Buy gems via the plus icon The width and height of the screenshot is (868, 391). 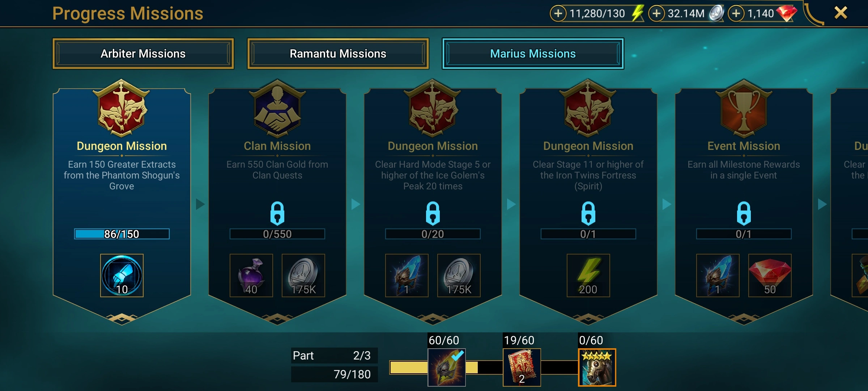coord(736,14)
